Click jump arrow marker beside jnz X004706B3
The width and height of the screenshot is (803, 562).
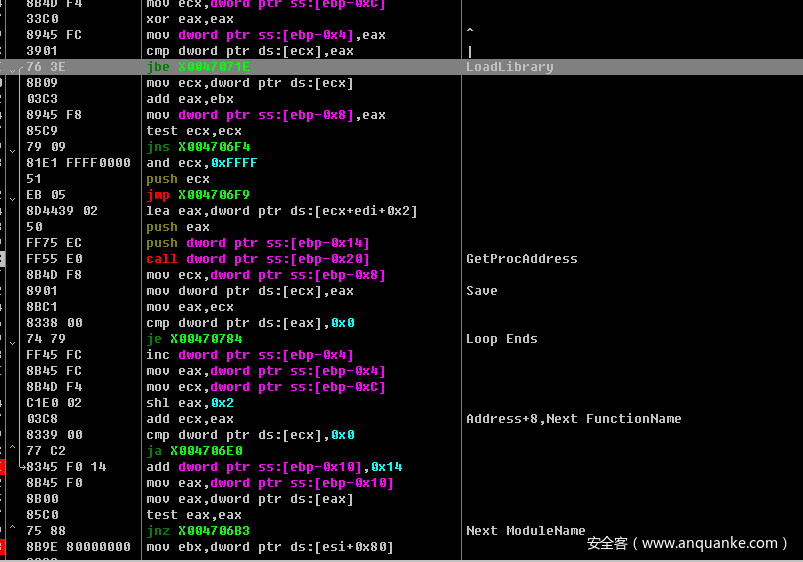point(12,530)
